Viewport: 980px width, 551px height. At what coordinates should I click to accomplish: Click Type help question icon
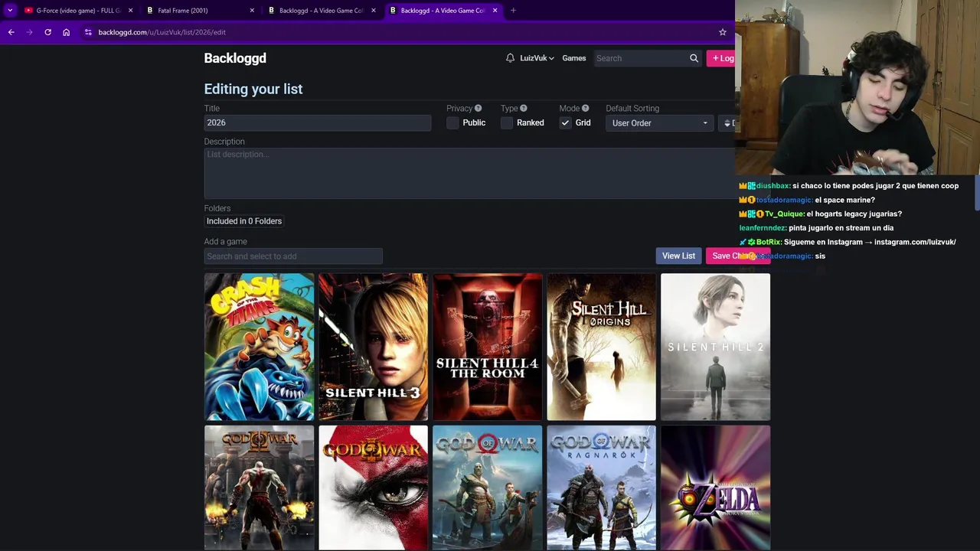coord(524,109)
